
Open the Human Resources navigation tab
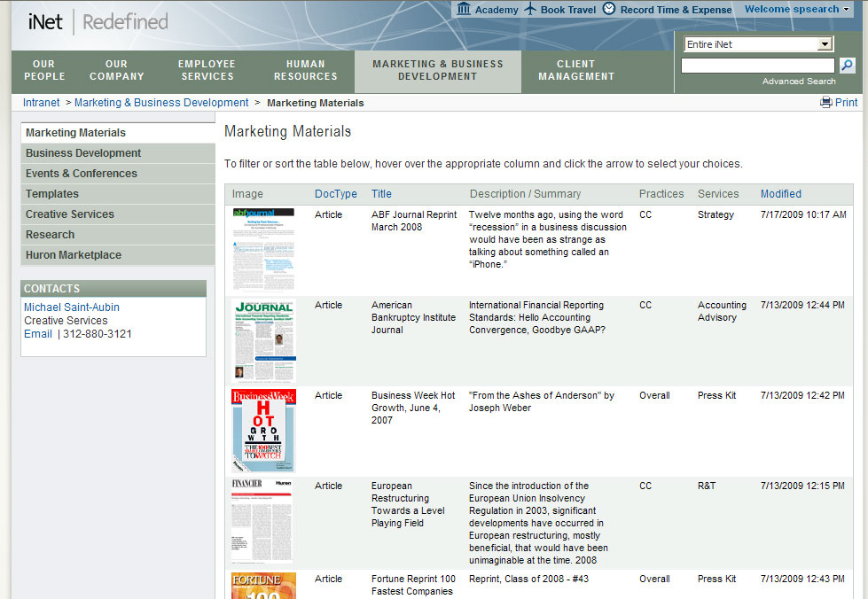pos(305,71)
